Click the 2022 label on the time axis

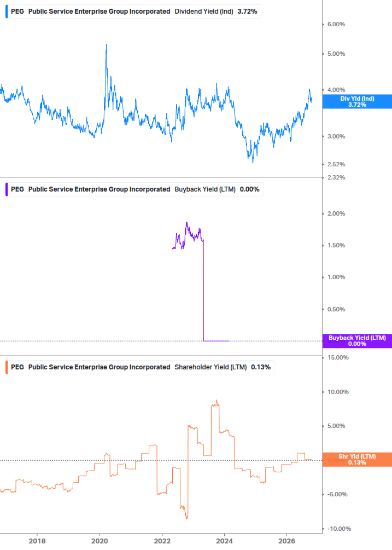pos(162,541)
